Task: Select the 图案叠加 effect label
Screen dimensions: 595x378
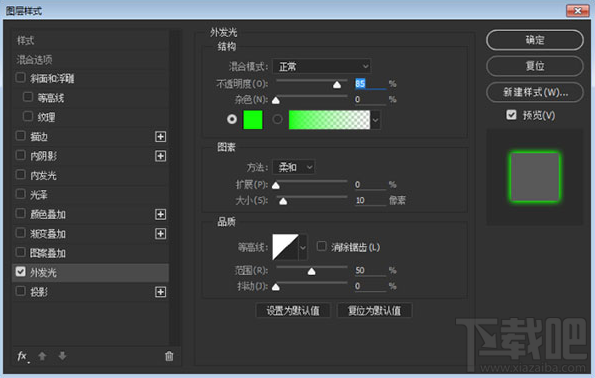Action: point(48,253)
